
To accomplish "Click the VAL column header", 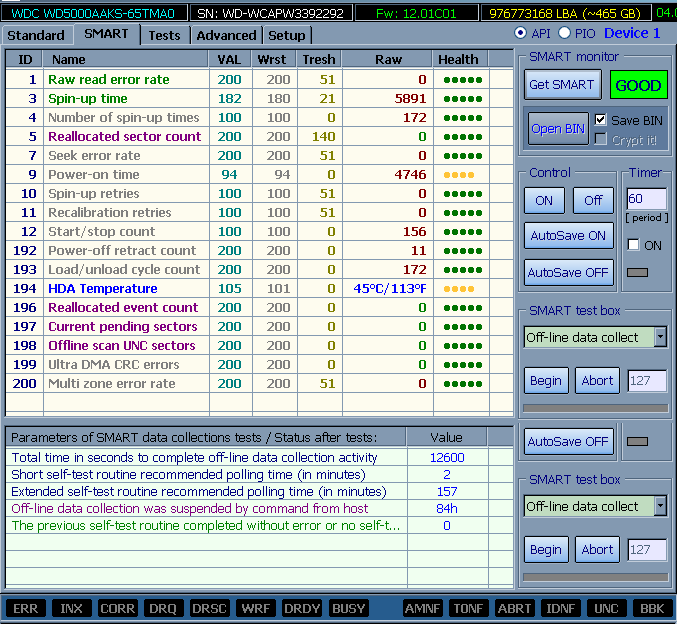I will [231, 59].
